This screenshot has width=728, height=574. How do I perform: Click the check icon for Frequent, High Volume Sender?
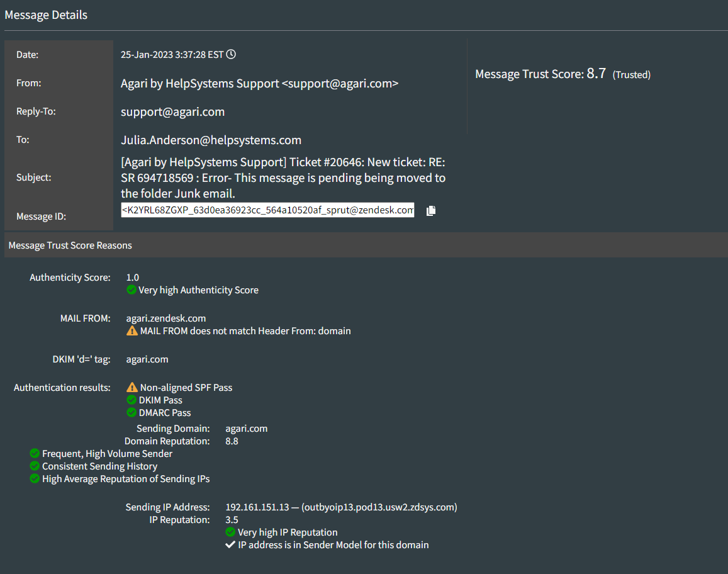35,453
